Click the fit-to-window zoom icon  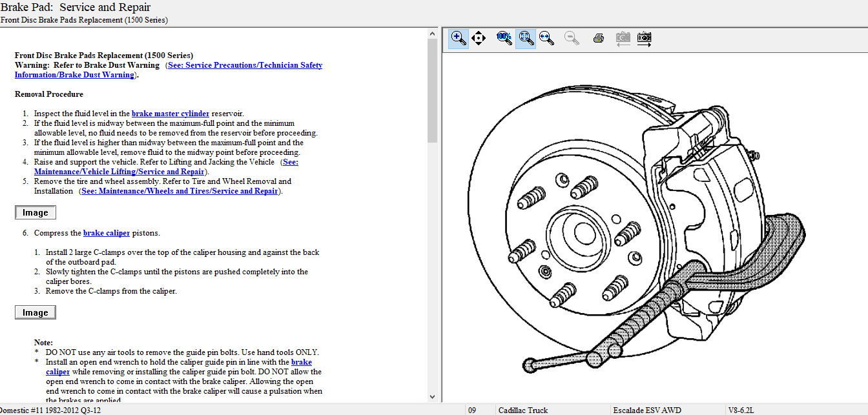tap(526, 38)
